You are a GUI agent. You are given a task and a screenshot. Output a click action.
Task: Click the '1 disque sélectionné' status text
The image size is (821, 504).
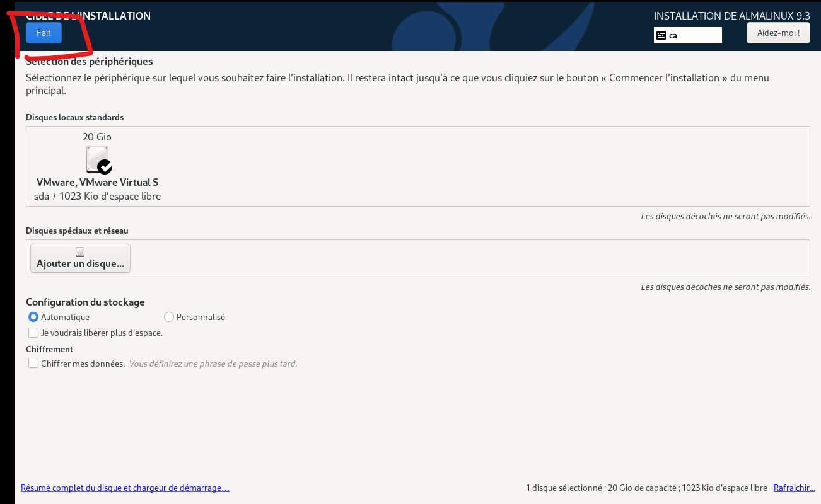pos(564,488)
